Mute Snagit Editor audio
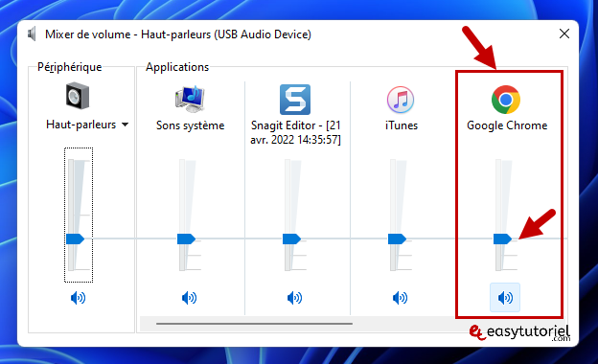598x364 pixels. point(294,298)
